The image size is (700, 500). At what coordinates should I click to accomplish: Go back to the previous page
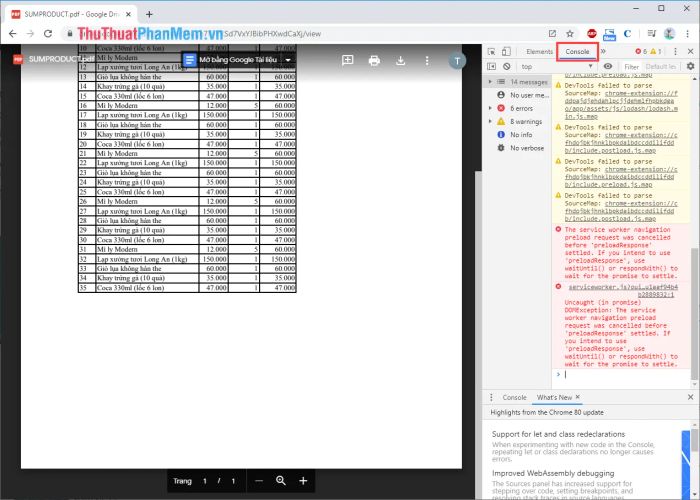click(12, 33)
